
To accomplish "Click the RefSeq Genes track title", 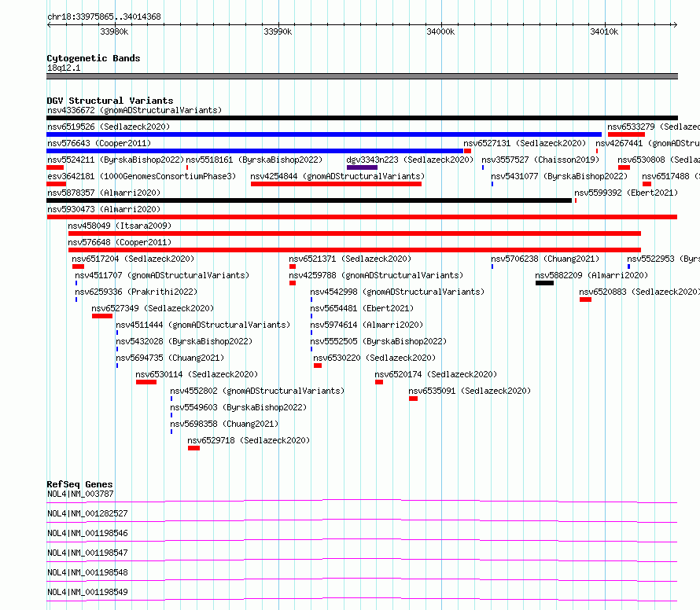I will coord(79,484).
